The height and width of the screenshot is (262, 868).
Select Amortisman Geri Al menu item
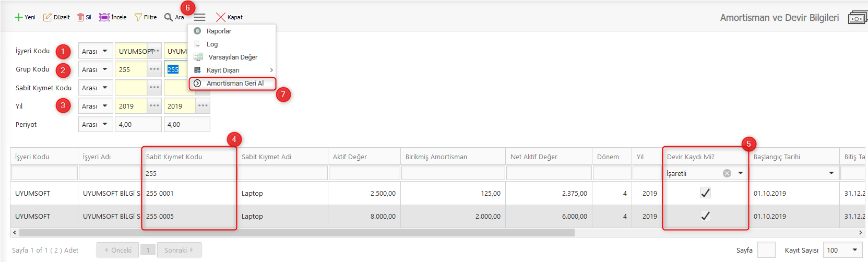235,84
